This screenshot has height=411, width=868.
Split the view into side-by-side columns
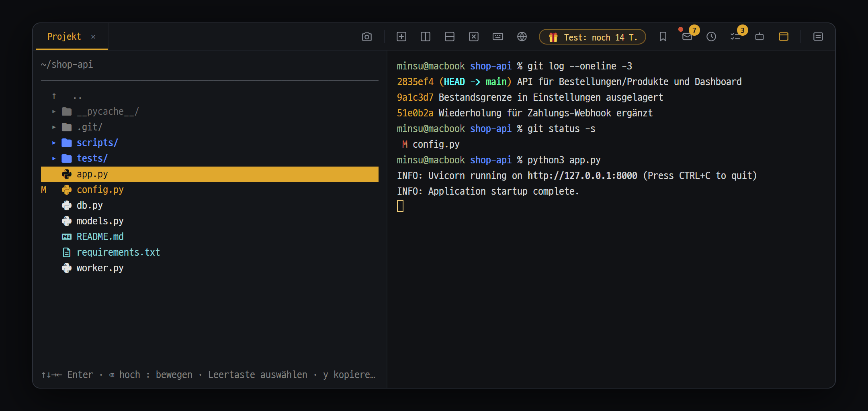pos(426,37)
